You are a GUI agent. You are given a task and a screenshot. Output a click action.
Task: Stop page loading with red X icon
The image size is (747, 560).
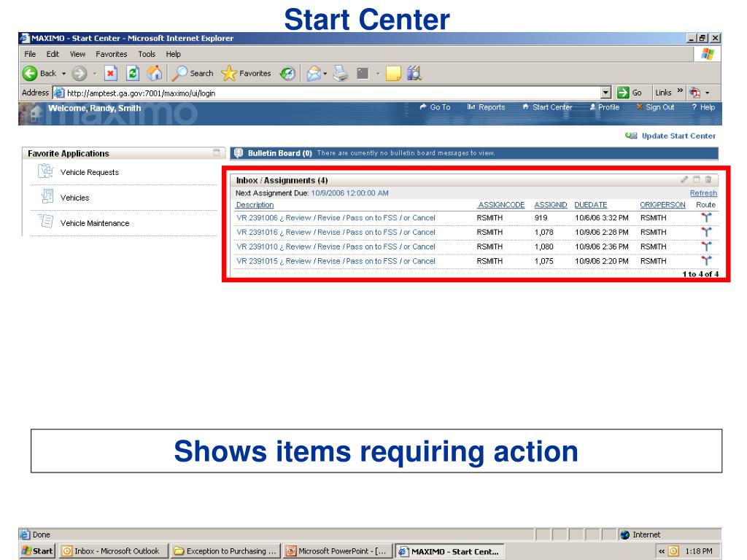111,74
